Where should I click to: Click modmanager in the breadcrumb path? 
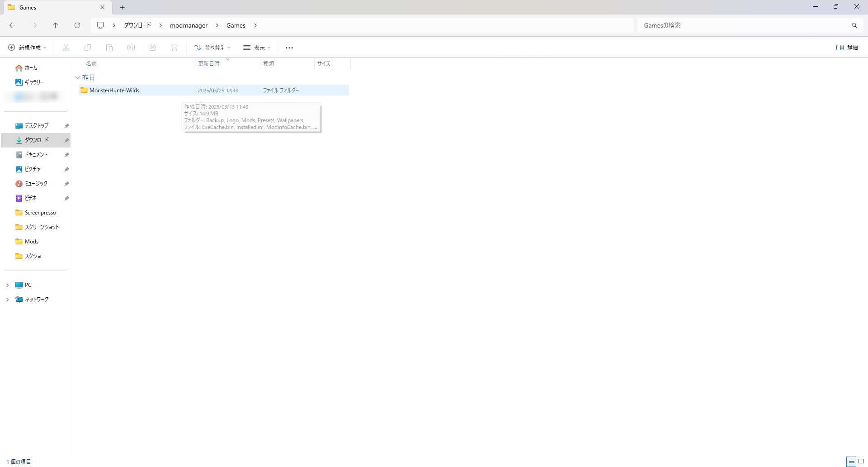pos(189,25)
